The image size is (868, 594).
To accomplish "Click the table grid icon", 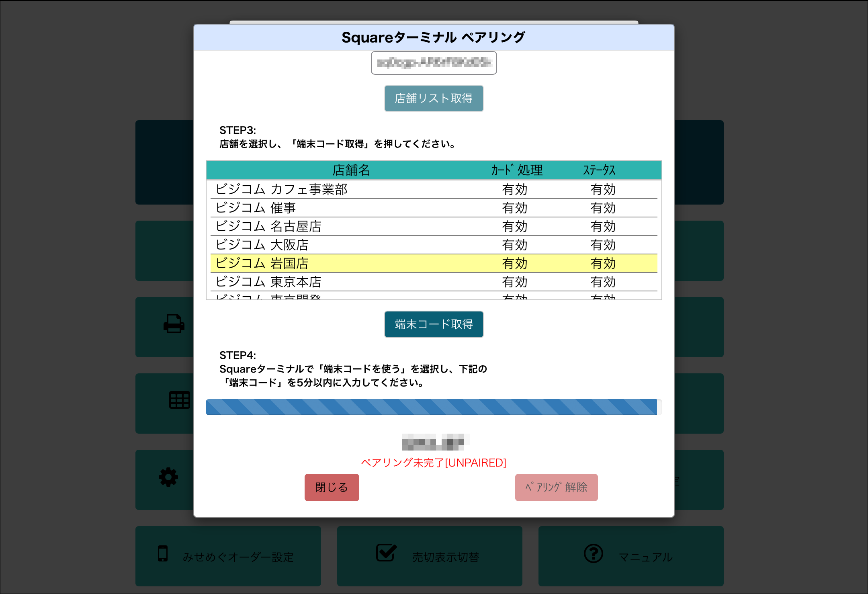I will pyautogui.click(x=179, y=400).
